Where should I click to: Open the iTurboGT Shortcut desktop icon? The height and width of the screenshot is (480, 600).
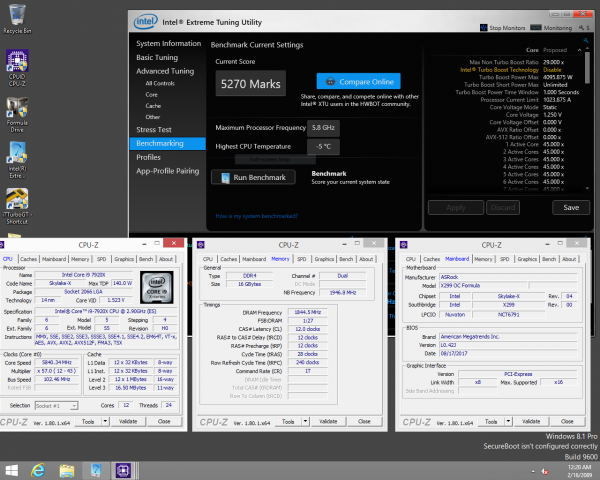tap(17, 206)
